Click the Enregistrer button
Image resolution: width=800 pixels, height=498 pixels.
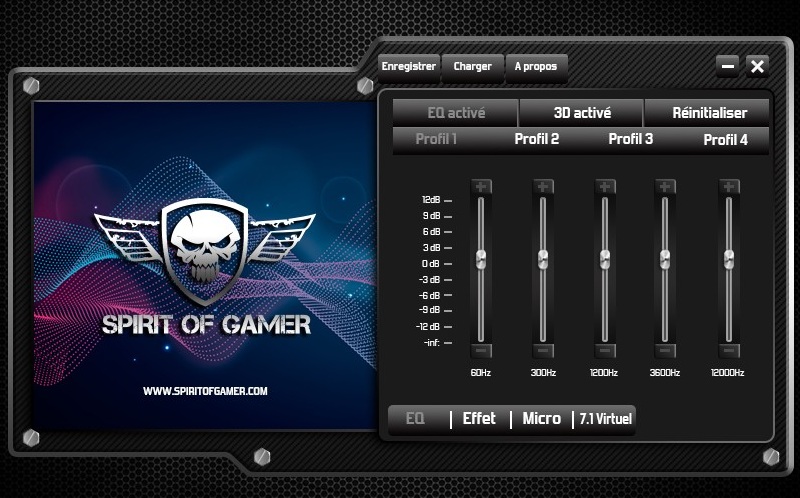click(x=409, y=67)
